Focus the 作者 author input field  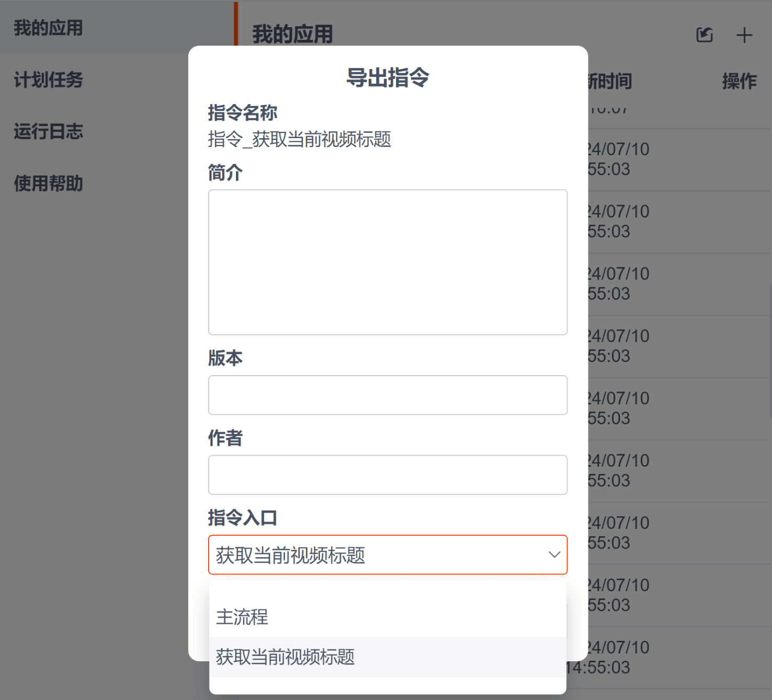(388, 475)
